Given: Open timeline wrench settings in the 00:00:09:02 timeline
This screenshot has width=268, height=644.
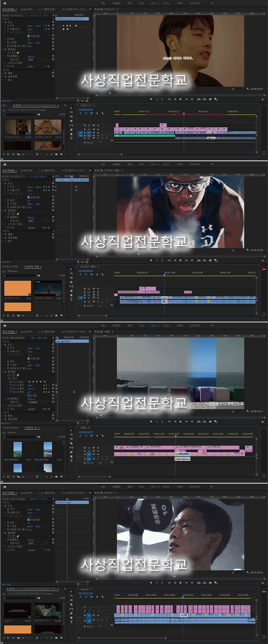Looking at the screenshot, I should [102, 275].
